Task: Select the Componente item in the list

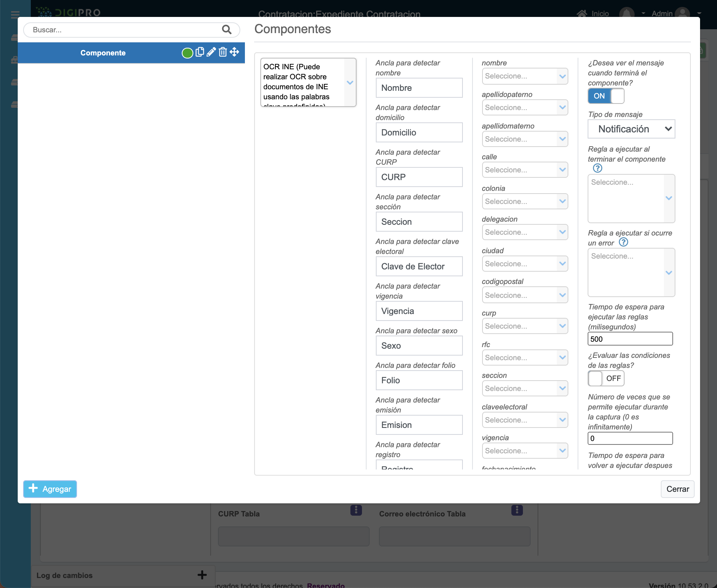Action: (103, 53)
